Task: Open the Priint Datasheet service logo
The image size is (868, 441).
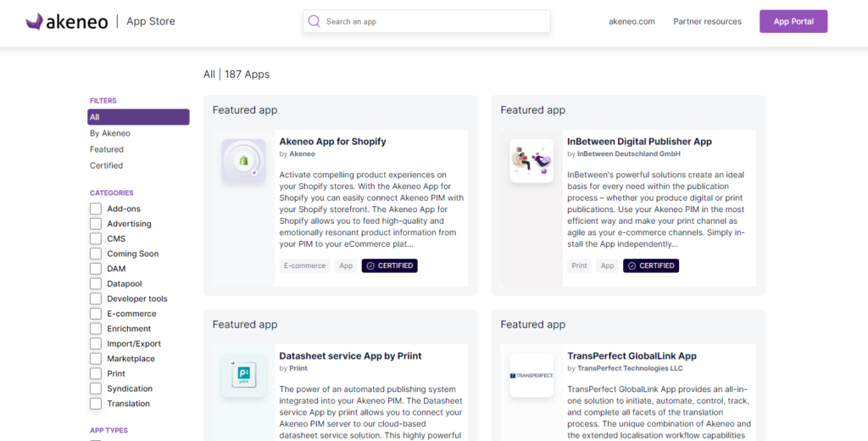Action: (243, 375)
